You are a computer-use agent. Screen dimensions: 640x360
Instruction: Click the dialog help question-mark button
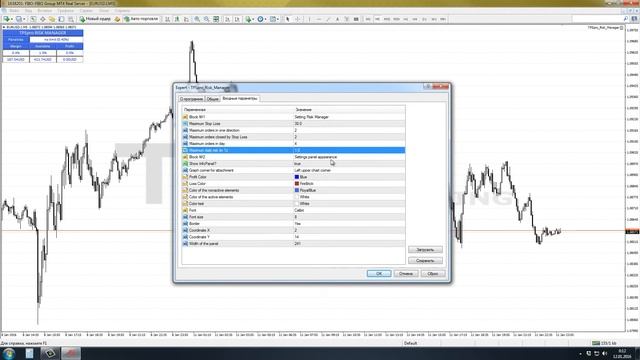427,87
